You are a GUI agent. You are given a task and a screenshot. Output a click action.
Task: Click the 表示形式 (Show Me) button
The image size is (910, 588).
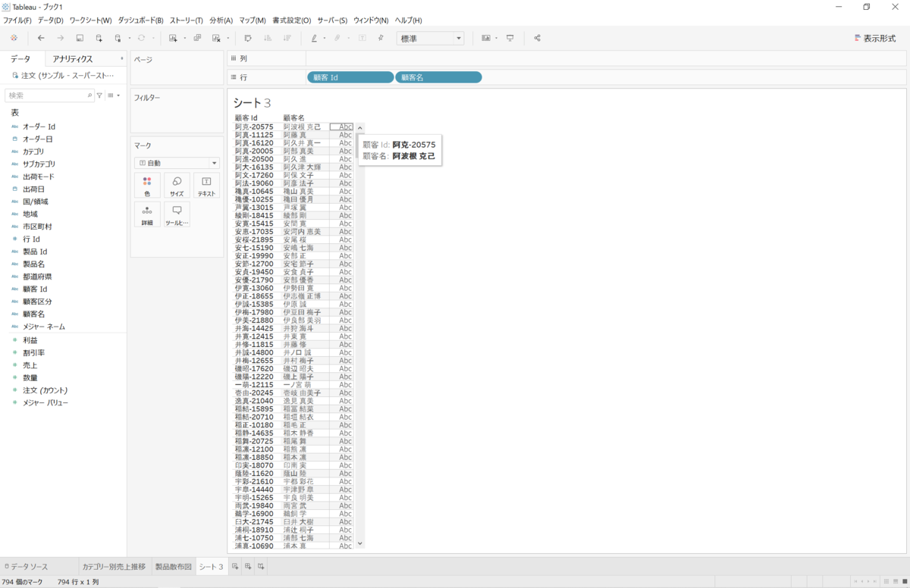[x=874, y=38]
